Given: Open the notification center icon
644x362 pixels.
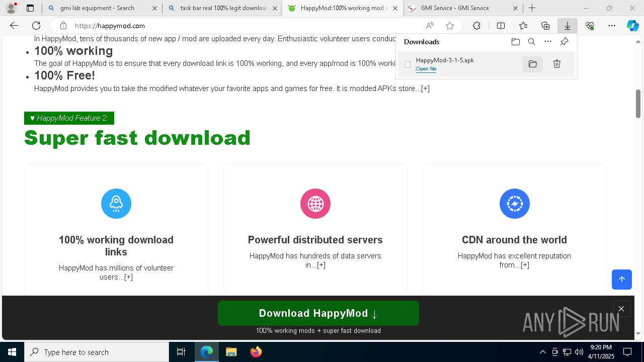Looking at the screenshot, I should pos(627,352).
